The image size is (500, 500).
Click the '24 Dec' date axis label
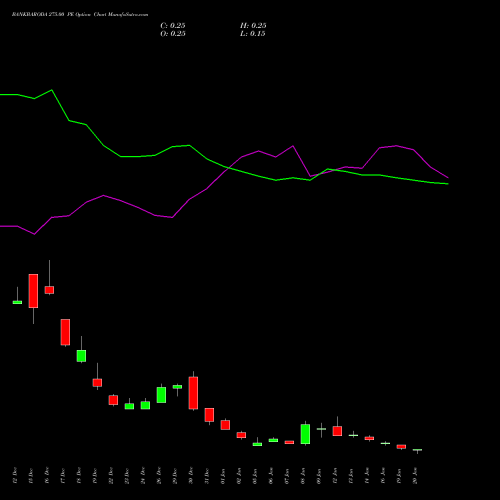[x=143, y=476]
